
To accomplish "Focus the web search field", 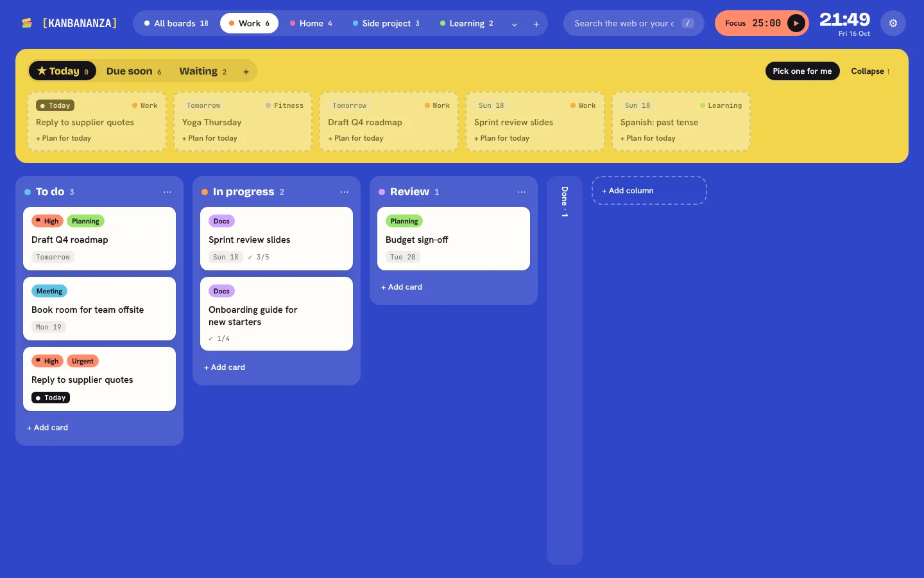I will [x=633, y=23].
